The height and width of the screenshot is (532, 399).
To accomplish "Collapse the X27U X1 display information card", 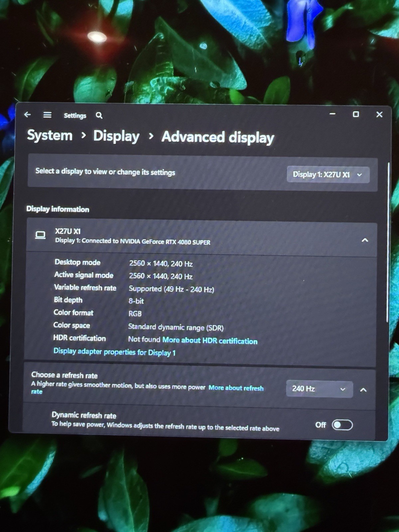I will (x=365, y=240).
